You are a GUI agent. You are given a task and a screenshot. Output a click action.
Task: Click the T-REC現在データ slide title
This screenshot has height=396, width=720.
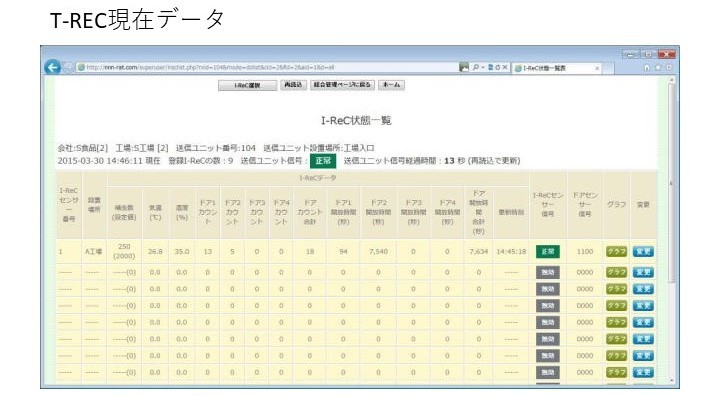click(137, 20)
